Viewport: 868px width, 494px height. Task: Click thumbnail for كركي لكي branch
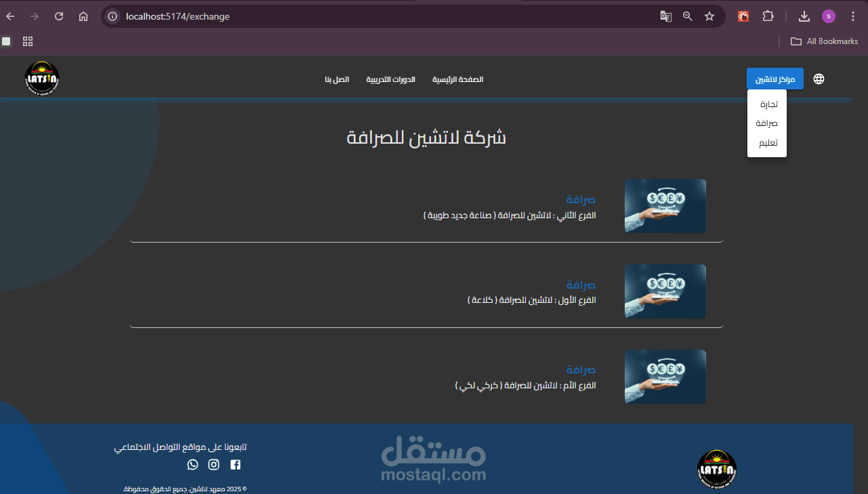coord(665,377)
